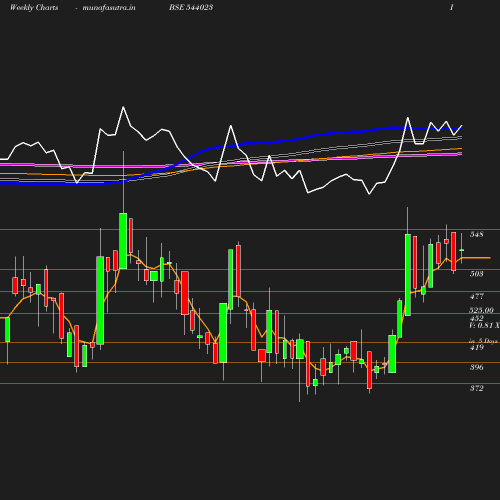The image size is (500, 500).
Task: Click the munafasutra.in label
Action: tap(109, 8)
